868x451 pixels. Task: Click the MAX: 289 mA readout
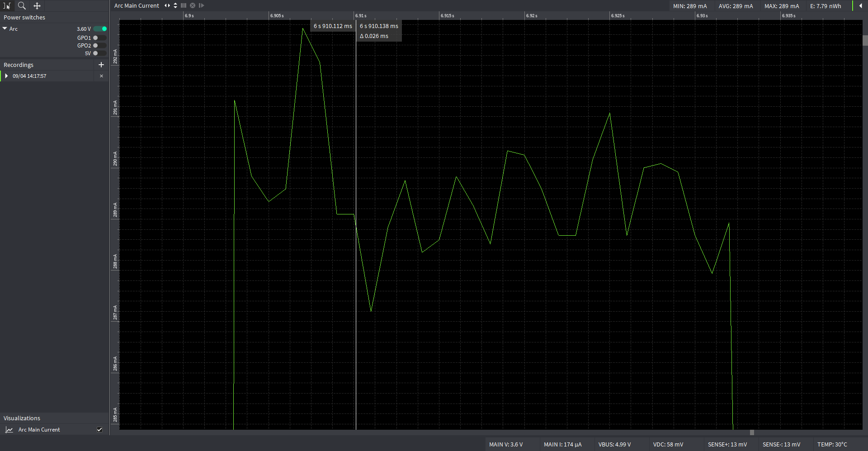coord(782,6)
